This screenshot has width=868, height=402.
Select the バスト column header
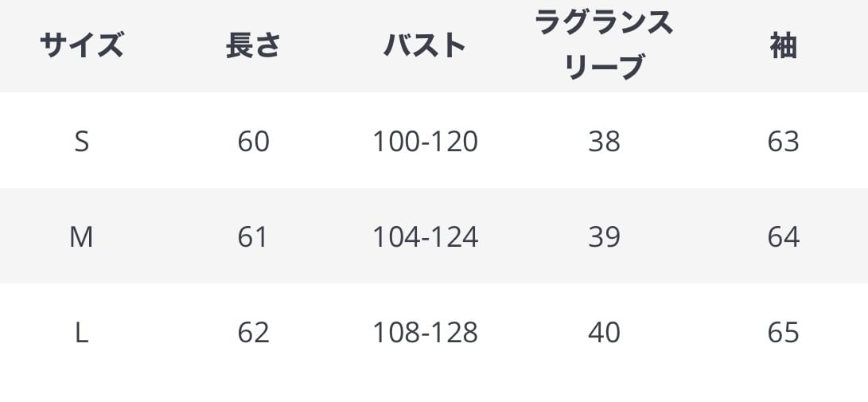point(425,45)
